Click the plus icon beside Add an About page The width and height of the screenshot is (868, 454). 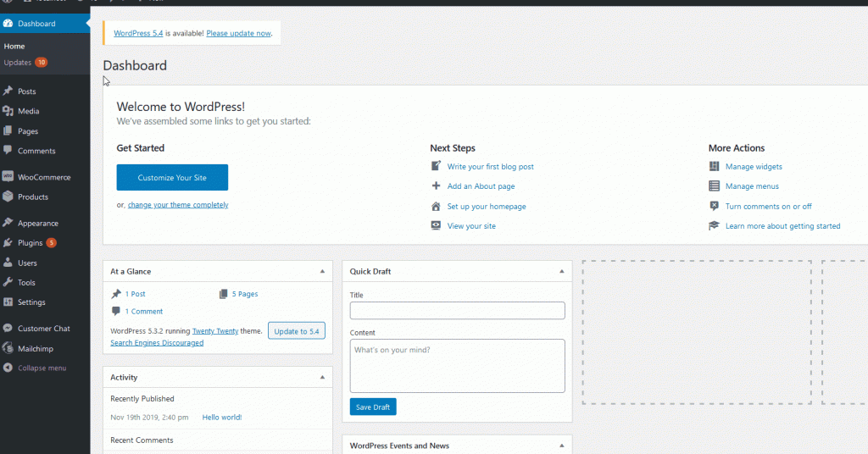437,185
